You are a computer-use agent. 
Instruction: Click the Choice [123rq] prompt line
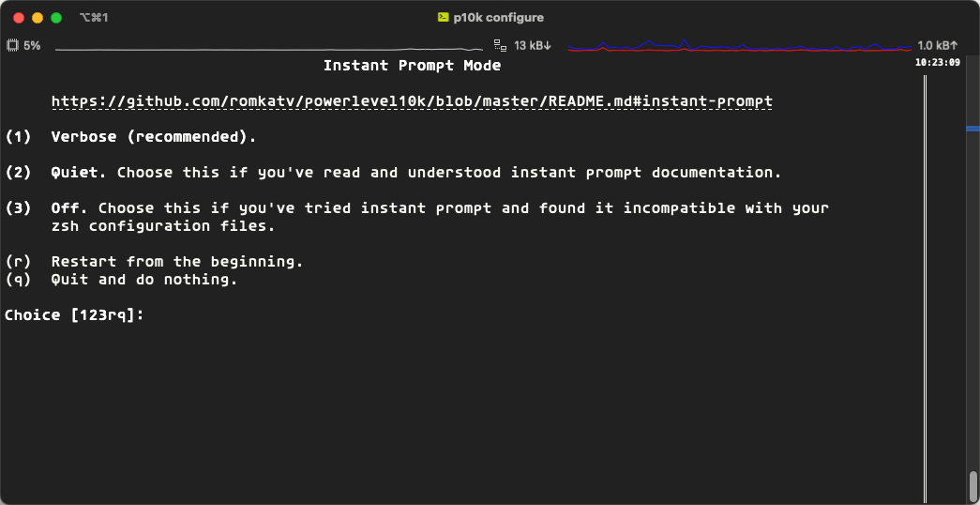pyautogui.click(x=74, y=315)
